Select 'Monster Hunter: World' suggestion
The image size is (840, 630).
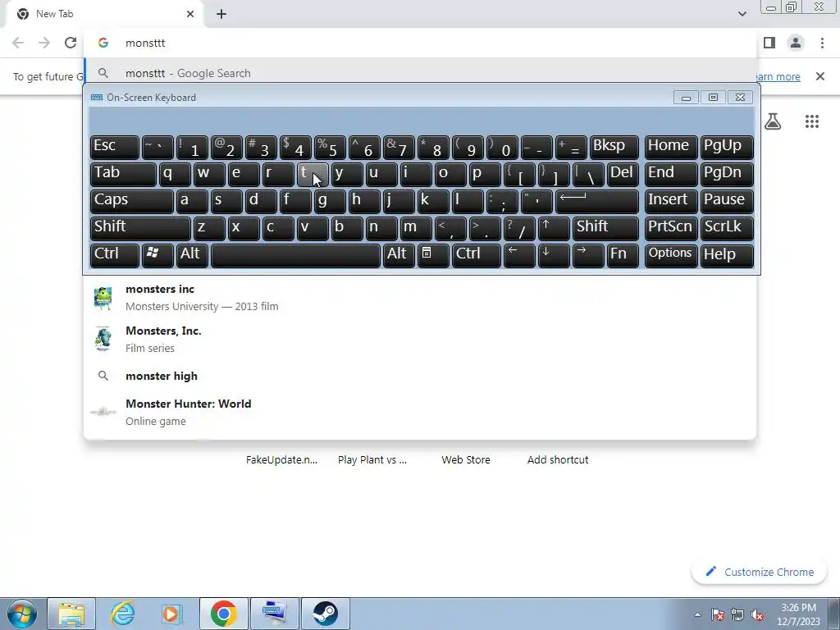(420, 412)
